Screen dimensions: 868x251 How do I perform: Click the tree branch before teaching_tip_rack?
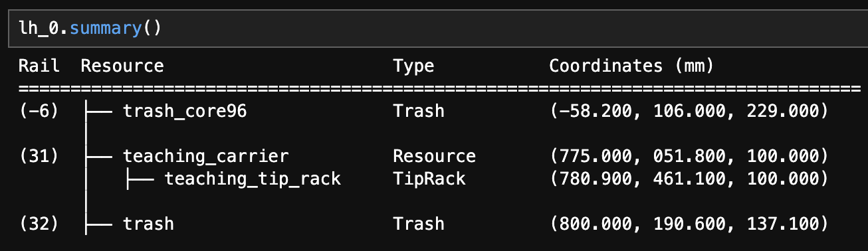[139, 179]
